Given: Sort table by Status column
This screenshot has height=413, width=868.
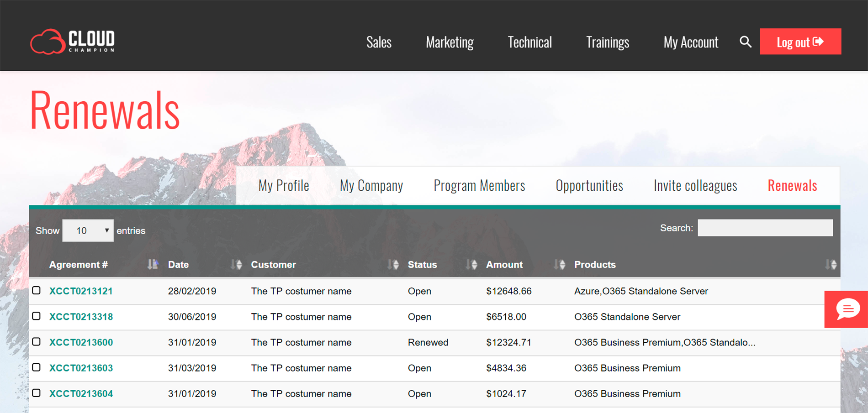Looking at the screenshot, I should point(422,265).
